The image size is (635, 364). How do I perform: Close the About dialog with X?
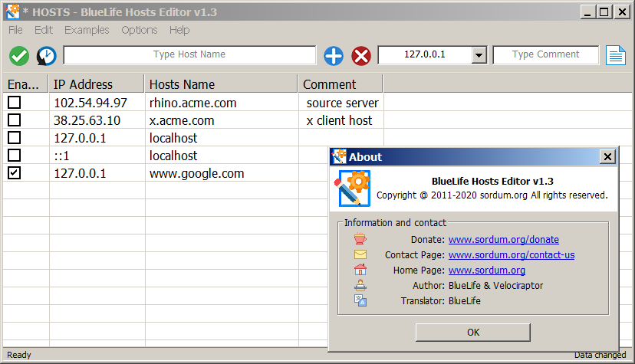coord(607,156)
